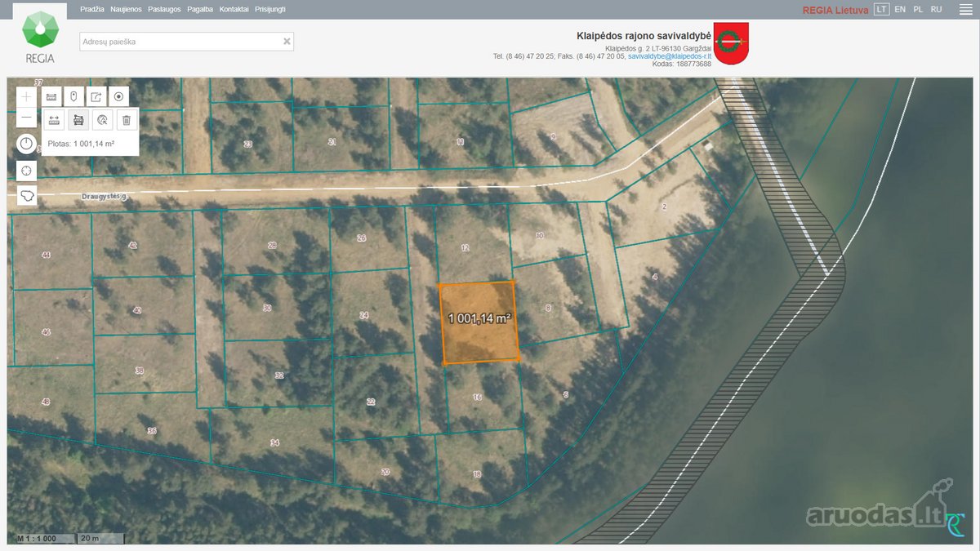
Task: Click parcel number 34 on map
Action: click(274, 443)
